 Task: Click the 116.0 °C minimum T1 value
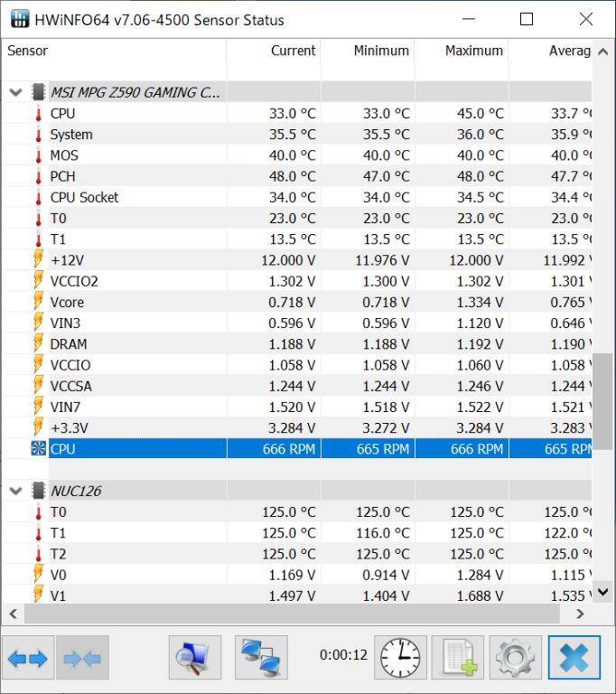pos(383,533)
